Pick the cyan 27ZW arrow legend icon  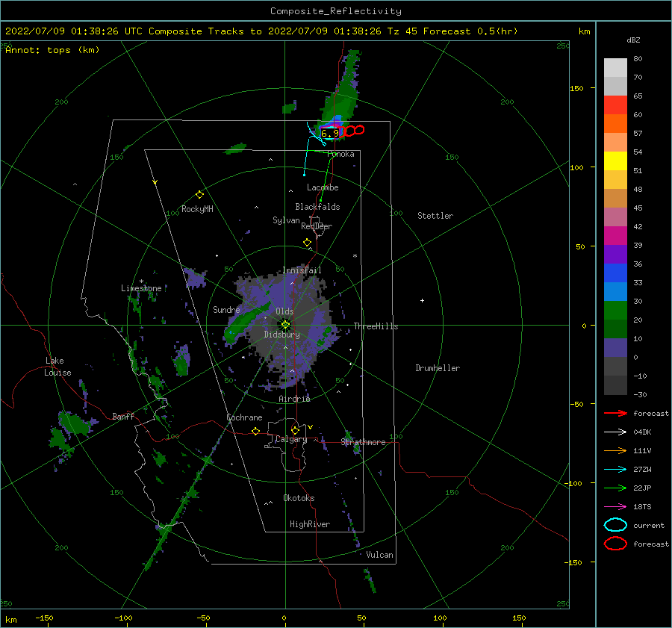tap(615, 470)
